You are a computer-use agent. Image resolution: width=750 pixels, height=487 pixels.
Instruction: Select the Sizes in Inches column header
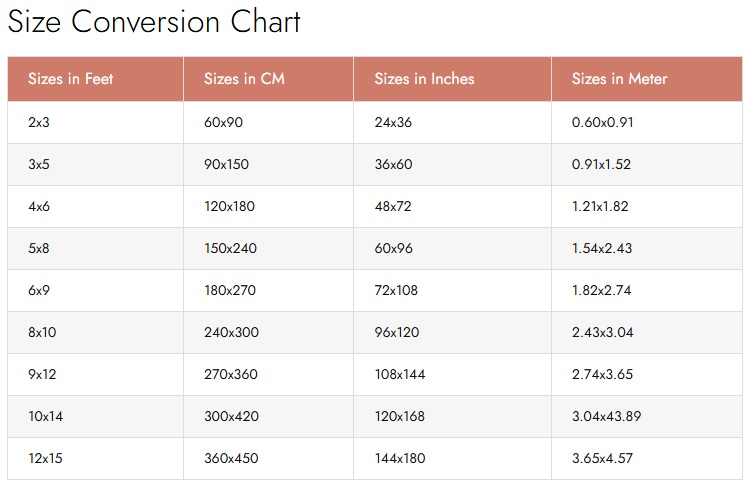click(452, 79)
